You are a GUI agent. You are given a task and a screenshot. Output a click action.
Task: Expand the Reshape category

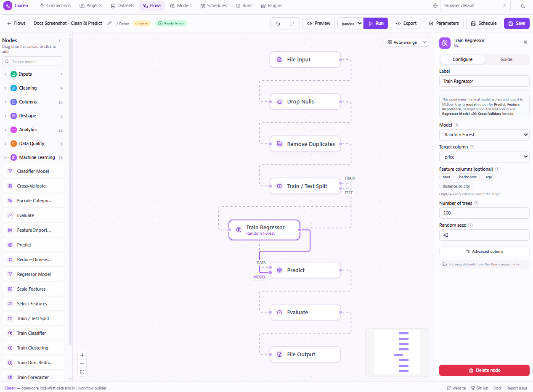[34, 116]
